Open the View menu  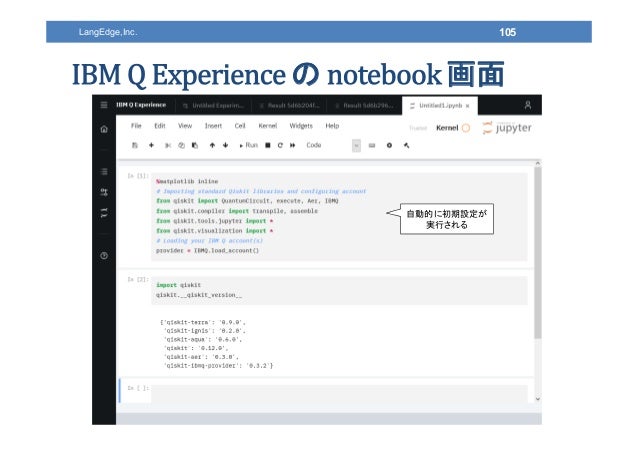tap(185, 126)
